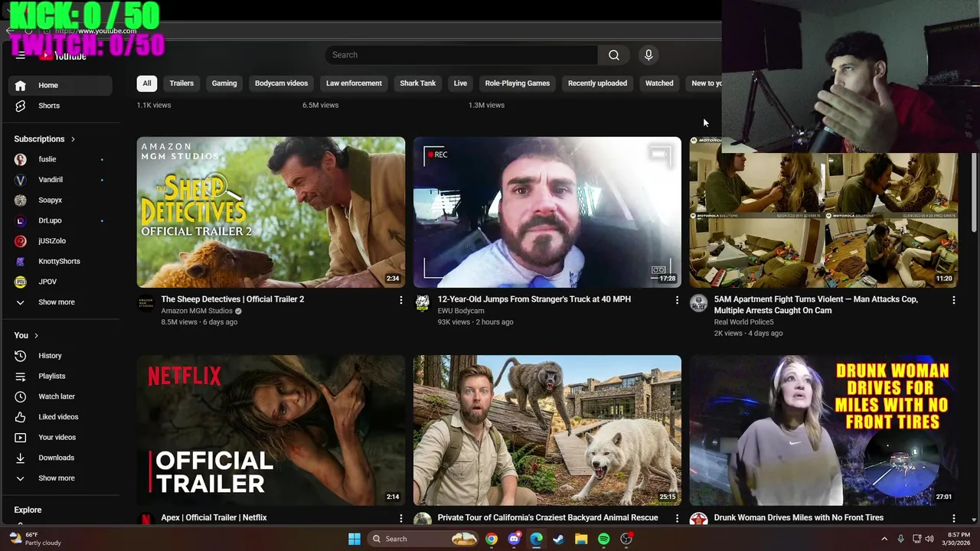Open Liked videos
This screenshot has height=551, width=980.
pos(61,417)
